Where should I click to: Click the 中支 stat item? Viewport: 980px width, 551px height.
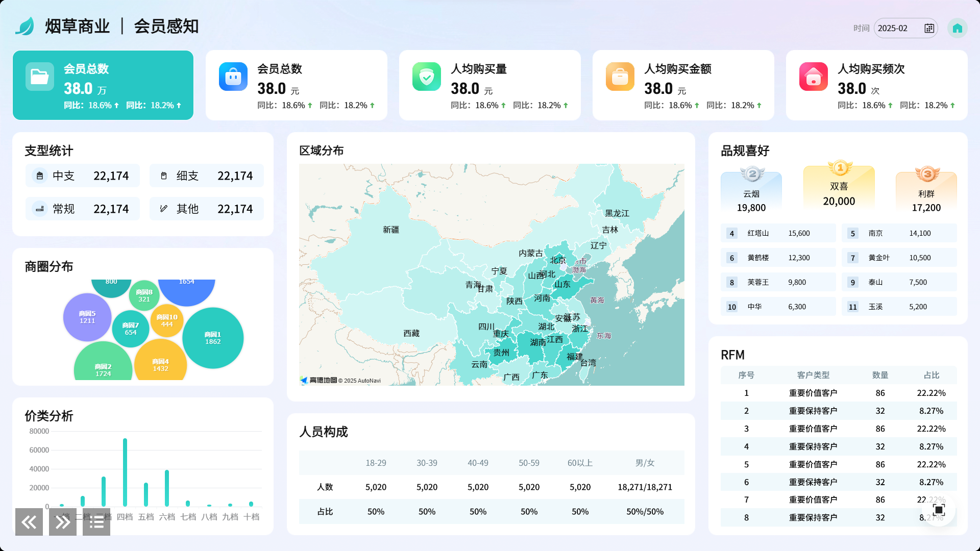tap(83, 176)
